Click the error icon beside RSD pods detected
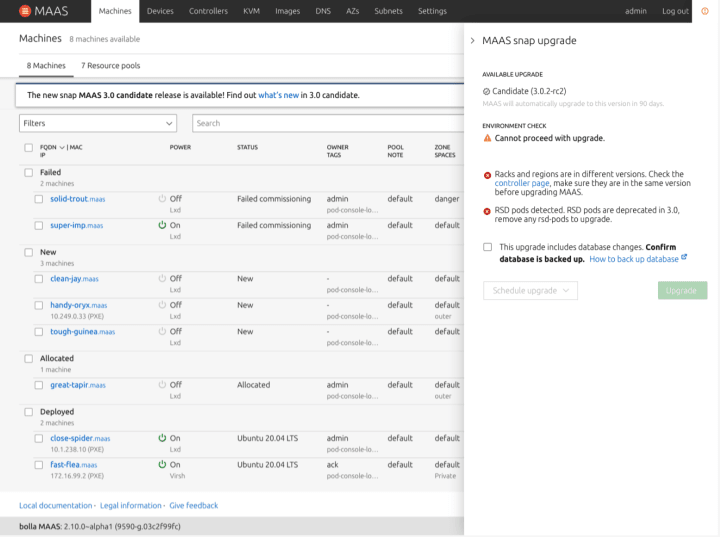The width and height of the screenshot is (720, 537). [487, 211]
